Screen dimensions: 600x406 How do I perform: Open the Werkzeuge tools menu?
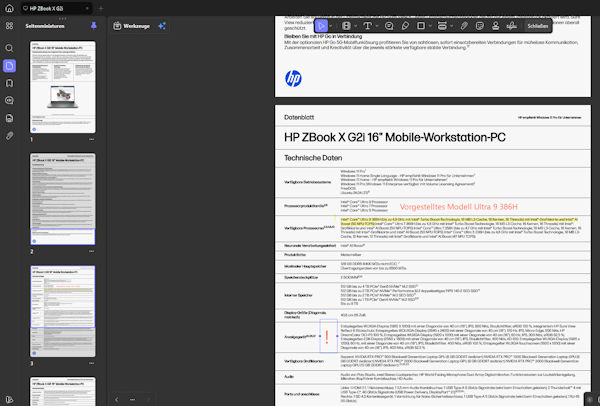click(132, 26)
